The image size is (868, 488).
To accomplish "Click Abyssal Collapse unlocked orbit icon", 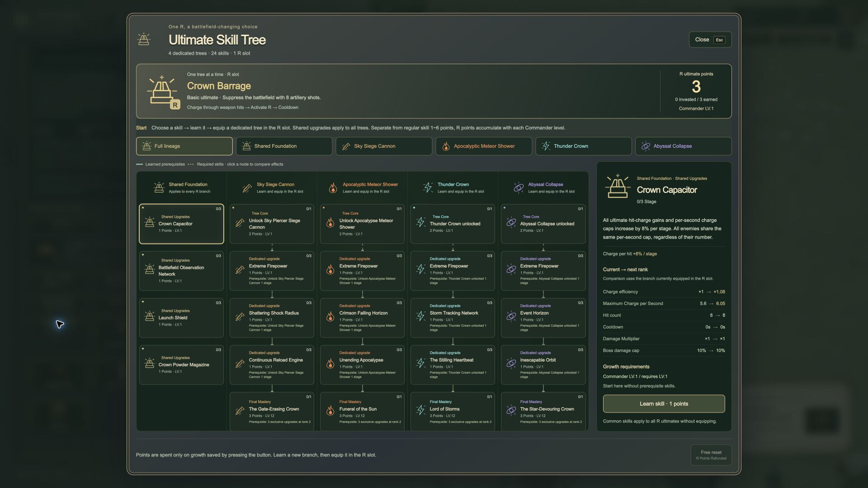I will pos(511,222).
